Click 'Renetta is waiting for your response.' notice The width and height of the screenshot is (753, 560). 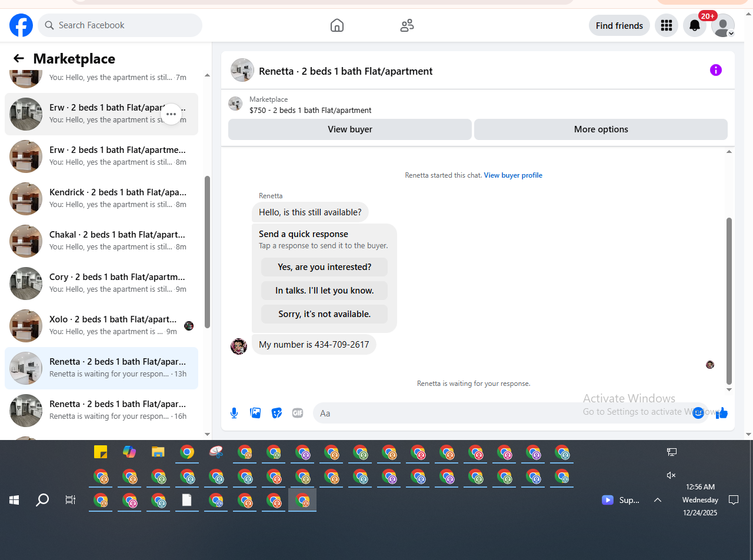click(474, 384)
